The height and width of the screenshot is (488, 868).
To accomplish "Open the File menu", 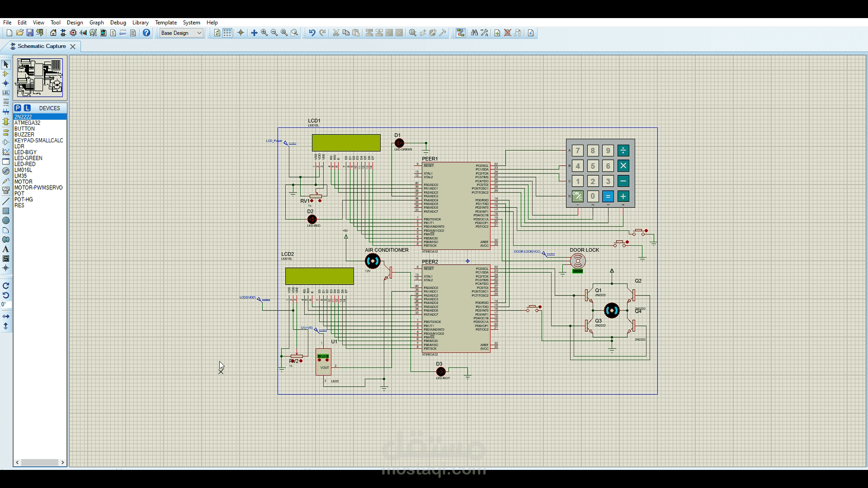I will pos(7,22).
